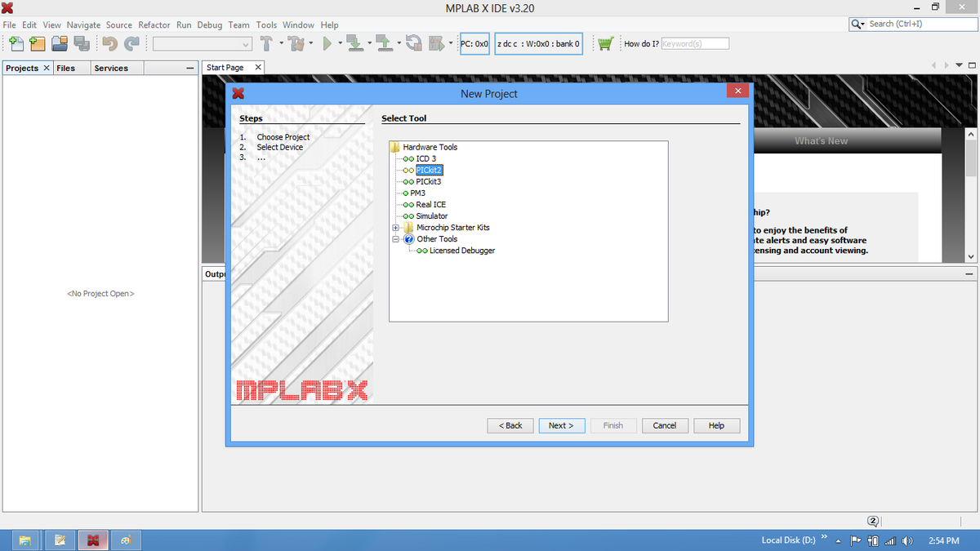Open the shopping cart store icon
This screenshot has height=551, width=980.
point(605,43)
